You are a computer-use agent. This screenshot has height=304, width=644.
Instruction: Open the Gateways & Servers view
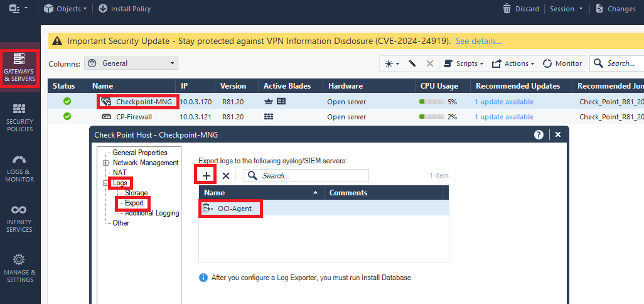click(x=19, y=68)
